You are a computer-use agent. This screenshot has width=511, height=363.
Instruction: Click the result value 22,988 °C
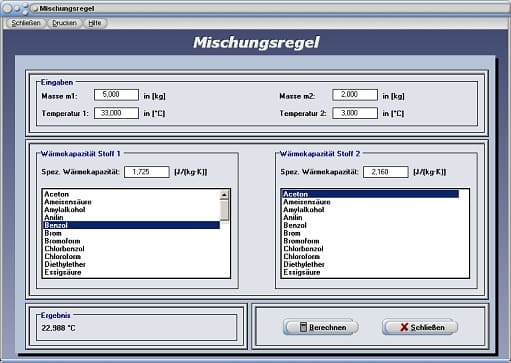(59, 328)
